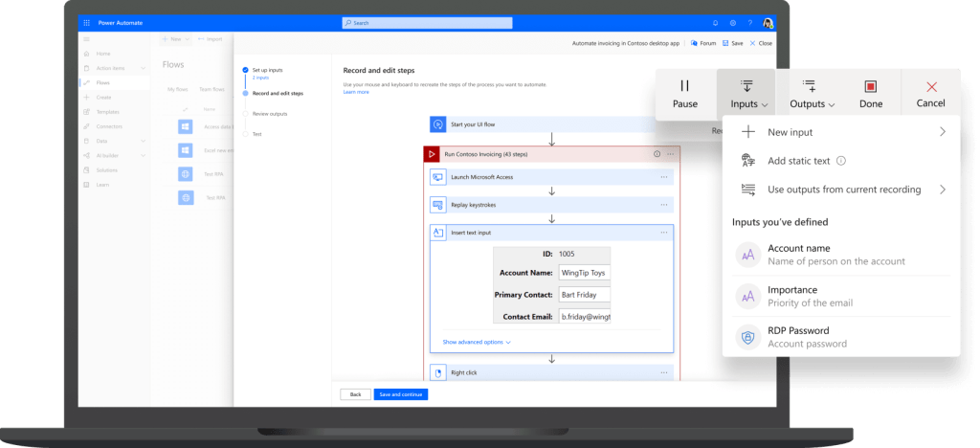Open the user profile avatar
Viewport: 980px width, 448px height.
coord(768,23)
